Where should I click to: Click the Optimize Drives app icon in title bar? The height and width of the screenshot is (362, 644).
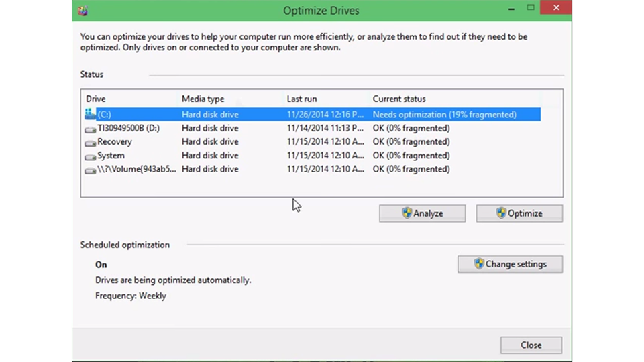point(83,10)
